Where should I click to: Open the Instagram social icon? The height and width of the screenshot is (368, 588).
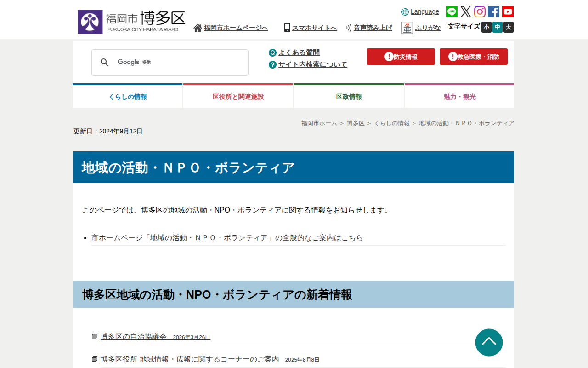coord(480,11)
